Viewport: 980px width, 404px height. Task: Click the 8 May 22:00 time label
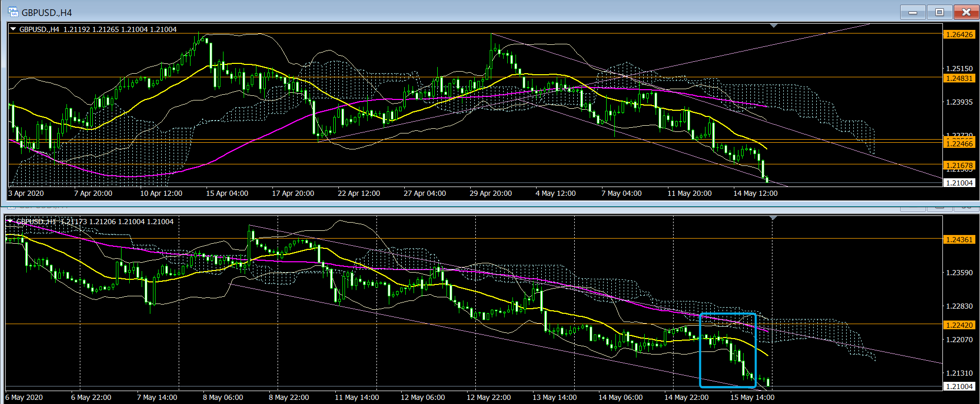289,397
